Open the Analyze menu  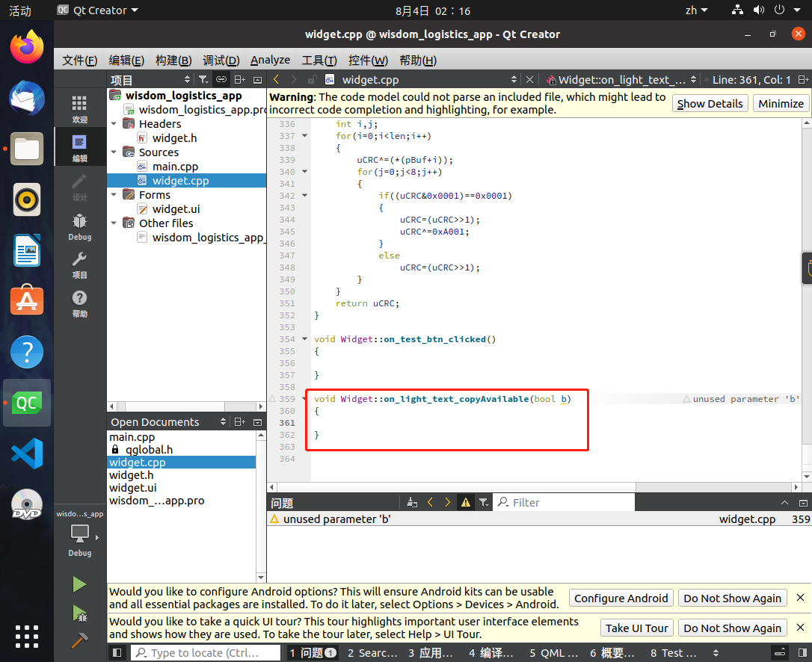click(271, 61)
